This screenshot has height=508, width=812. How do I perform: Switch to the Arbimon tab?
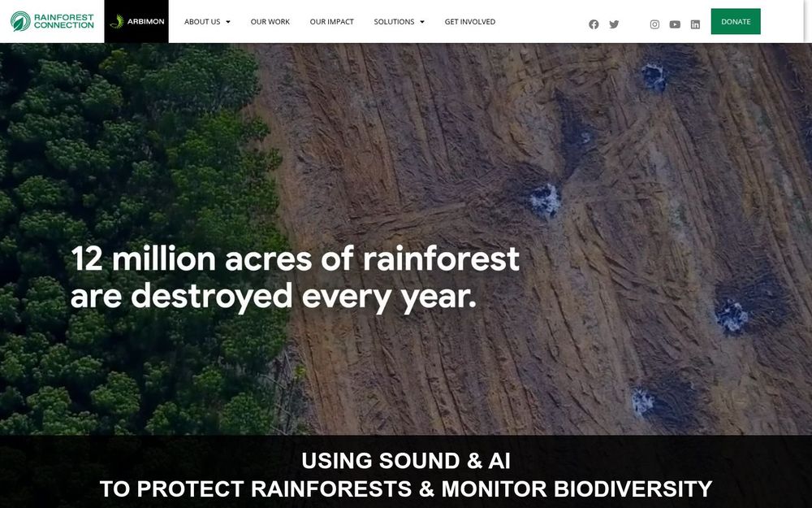[136, 21]
